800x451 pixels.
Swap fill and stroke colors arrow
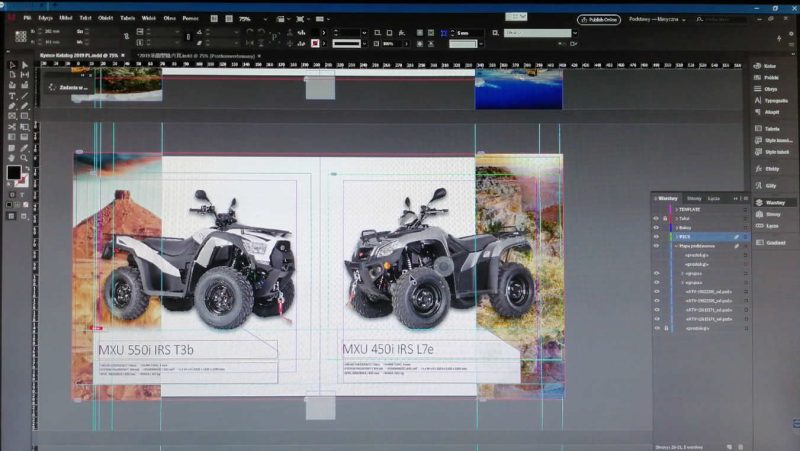click(x=27, y=169)
